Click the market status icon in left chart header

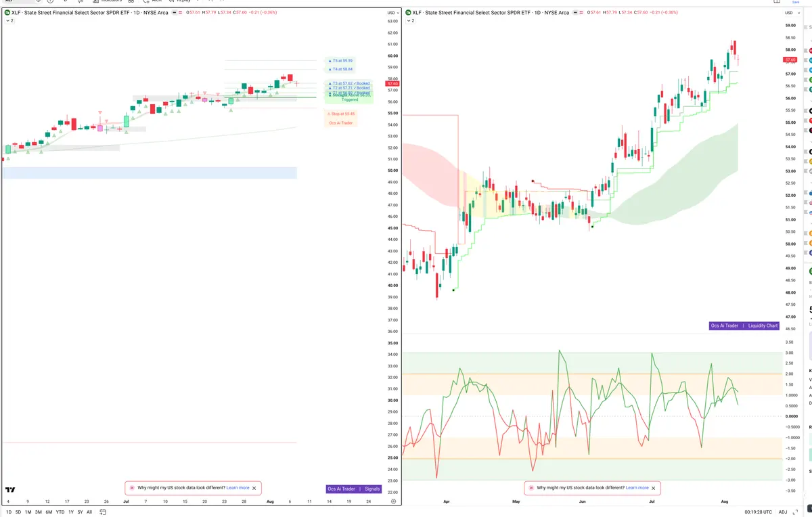175,13
